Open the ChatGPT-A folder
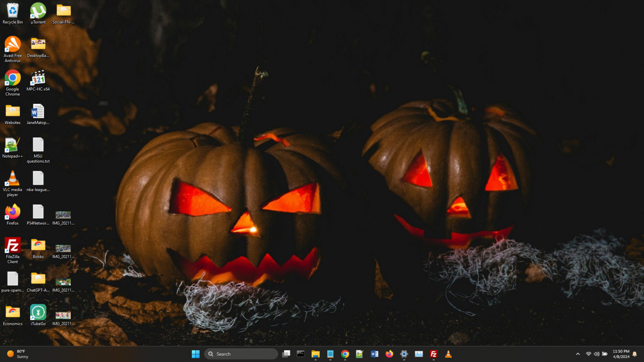 (38, 279)
